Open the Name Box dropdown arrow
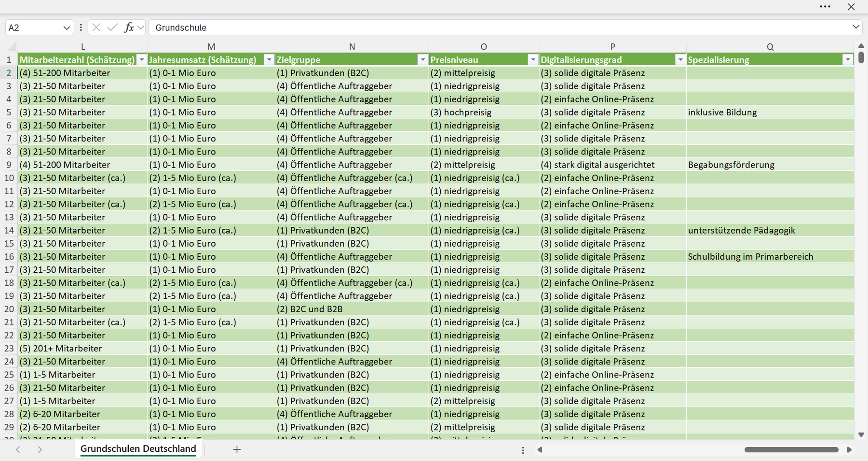The height and width of the screenshot is (461, 868). [x=67, y=28]
